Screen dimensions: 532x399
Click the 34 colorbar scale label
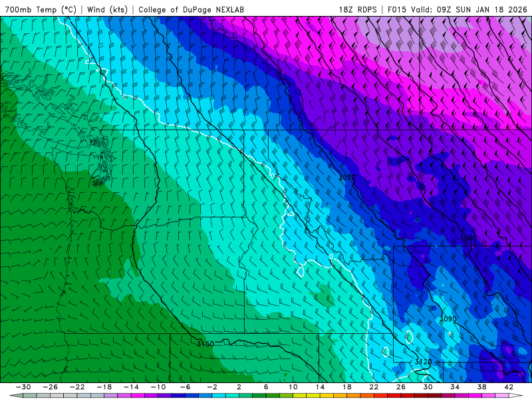[455, 387]
